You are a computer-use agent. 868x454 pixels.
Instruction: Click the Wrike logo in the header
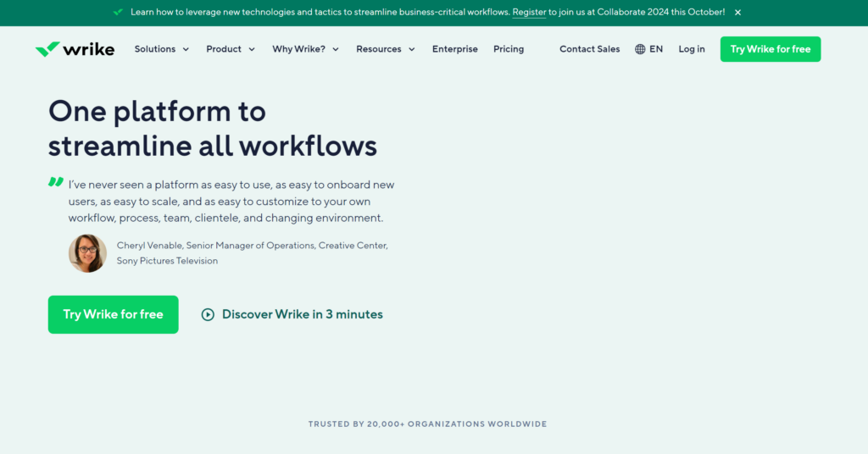pos(75,49)
